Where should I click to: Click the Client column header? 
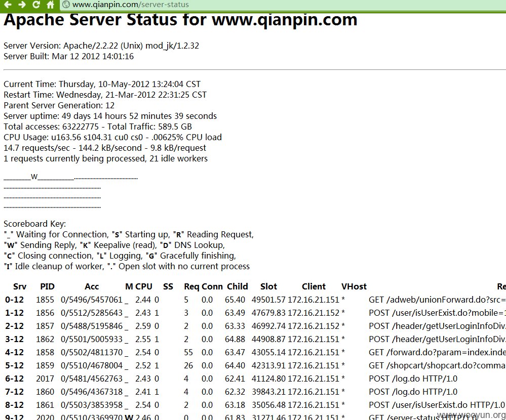[x=314, y=286]
